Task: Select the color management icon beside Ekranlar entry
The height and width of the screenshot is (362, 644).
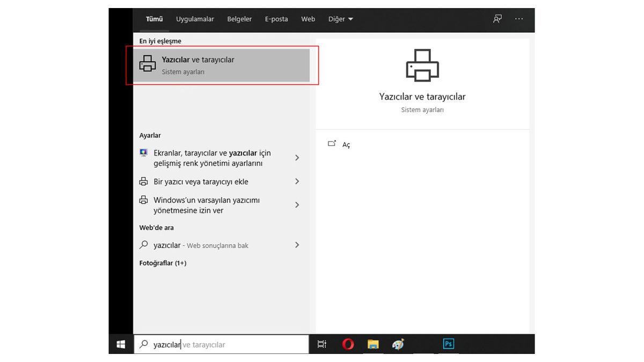Action: coord(143,152)
